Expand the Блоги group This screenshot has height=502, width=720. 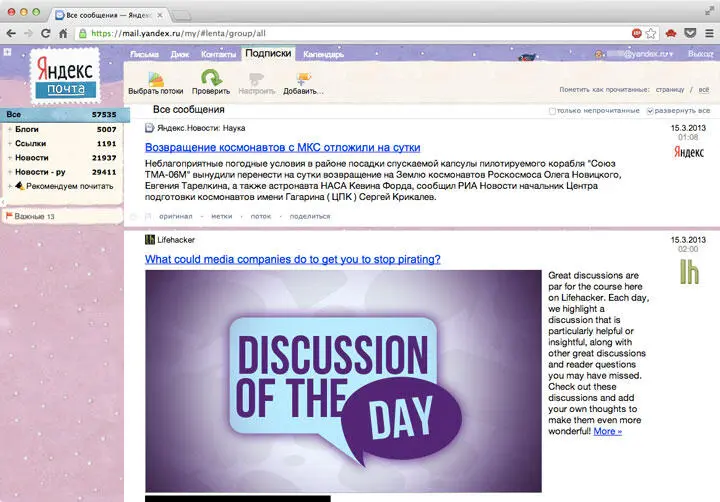point(10,130)
